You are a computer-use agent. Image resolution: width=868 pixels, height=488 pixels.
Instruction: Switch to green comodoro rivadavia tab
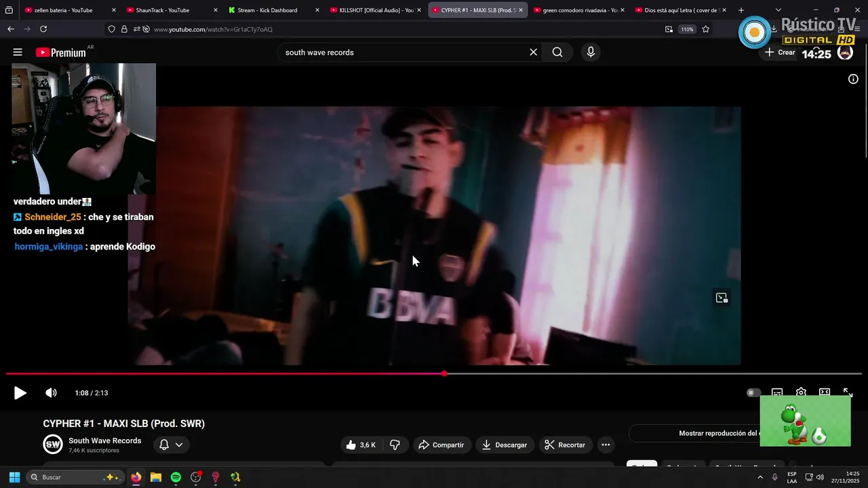[579, 10]
